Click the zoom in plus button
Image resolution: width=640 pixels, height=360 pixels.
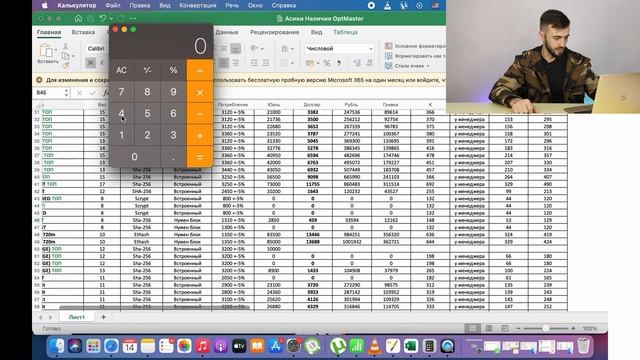click(573, 328)
